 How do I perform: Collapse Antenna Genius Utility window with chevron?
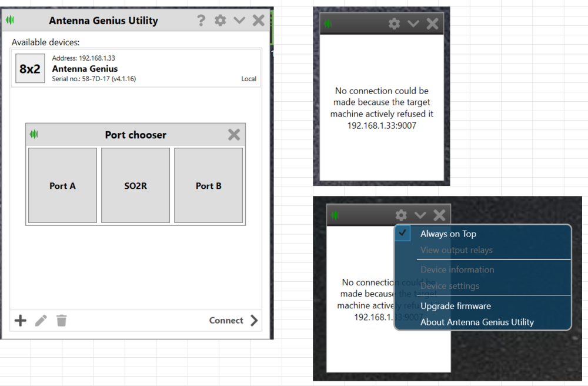click(239, 20)
